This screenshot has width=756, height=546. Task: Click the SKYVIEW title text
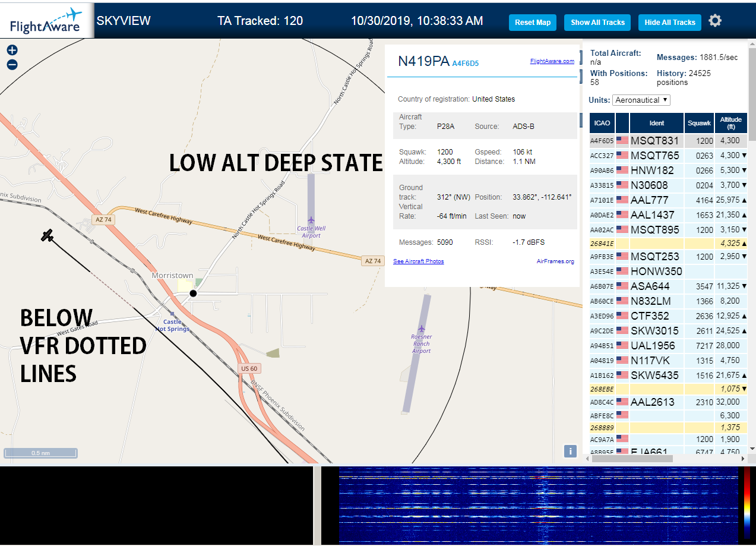click(x=124, y=21)
